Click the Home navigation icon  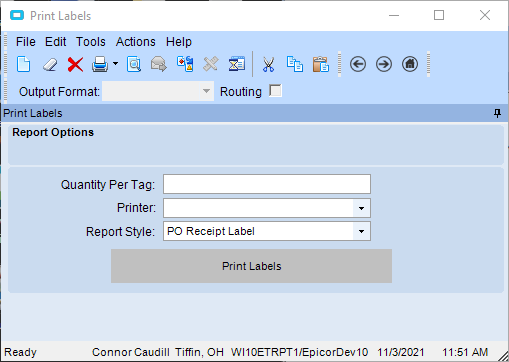(410, 64)
